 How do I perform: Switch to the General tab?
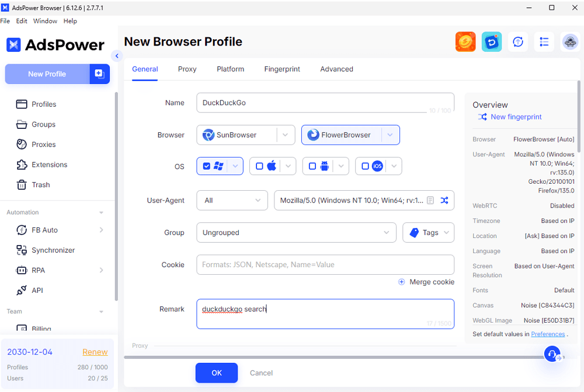pos(145,69)
